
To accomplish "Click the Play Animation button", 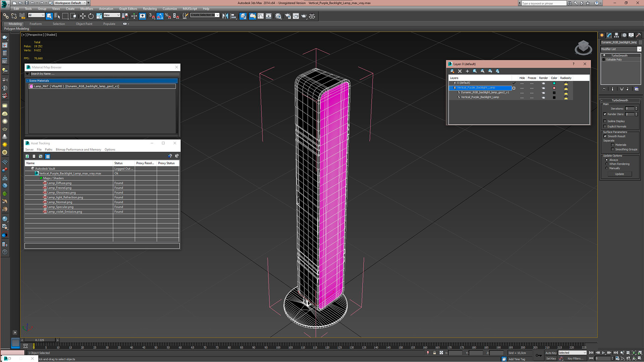I will pos(603,353).
